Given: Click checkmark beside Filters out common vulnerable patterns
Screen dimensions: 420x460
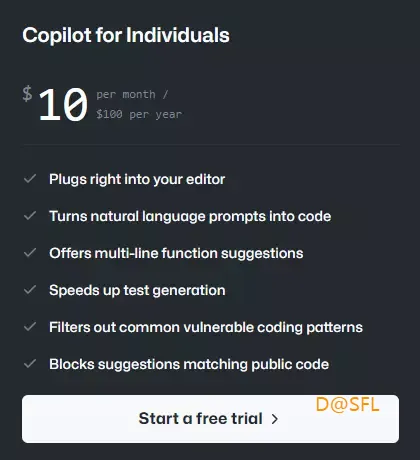Looking at the screenshot, I should (30, 327).
